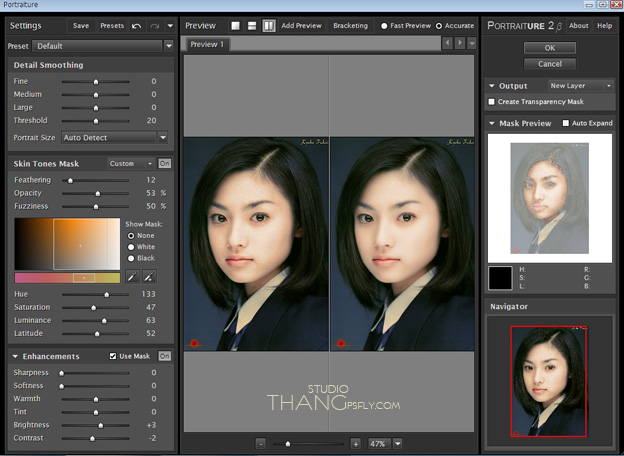
Task: Click the Preset Default field
Action: click(x=98, y=46)
